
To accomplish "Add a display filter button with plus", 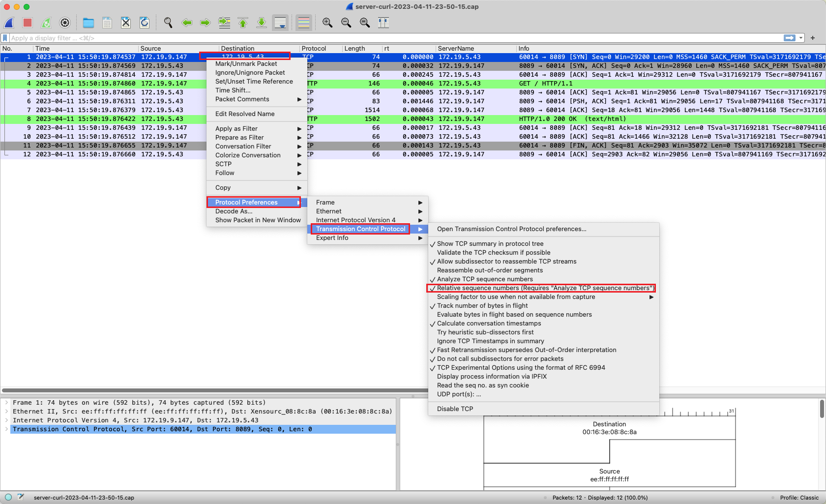I will coord(813,38).
